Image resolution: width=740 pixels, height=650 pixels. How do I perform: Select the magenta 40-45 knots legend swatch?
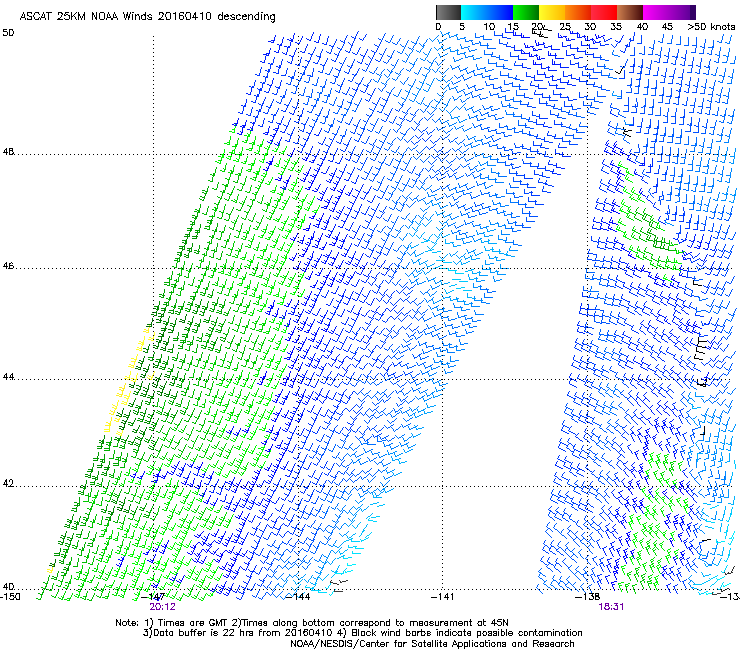(x=656, y=12)
